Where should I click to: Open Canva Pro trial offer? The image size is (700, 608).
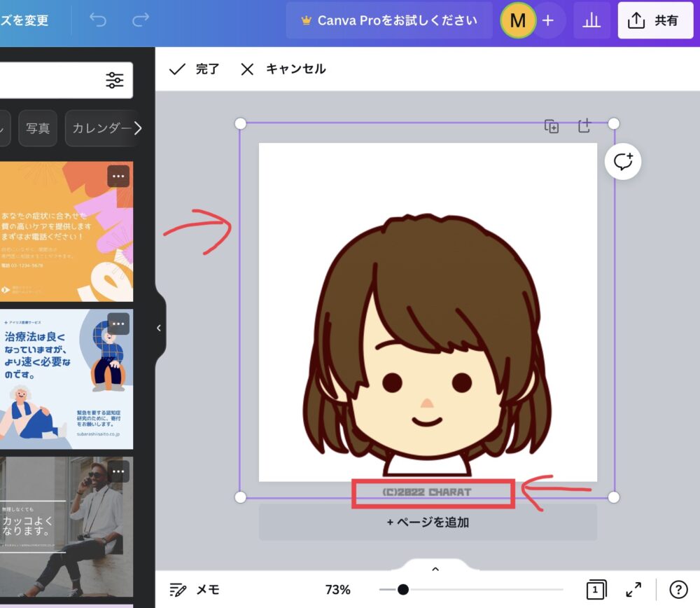point(389,20)
